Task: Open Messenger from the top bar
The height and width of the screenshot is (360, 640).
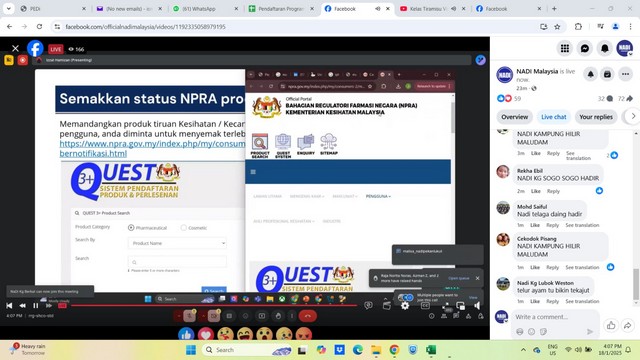Action: point(585,49)
